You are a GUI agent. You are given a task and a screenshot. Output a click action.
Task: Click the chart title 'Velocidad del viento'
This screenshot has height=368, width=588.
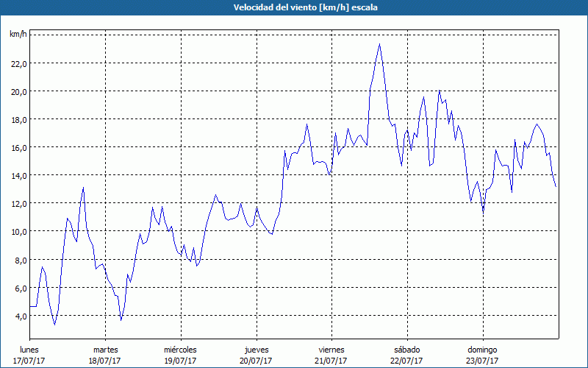pos(293,7)
